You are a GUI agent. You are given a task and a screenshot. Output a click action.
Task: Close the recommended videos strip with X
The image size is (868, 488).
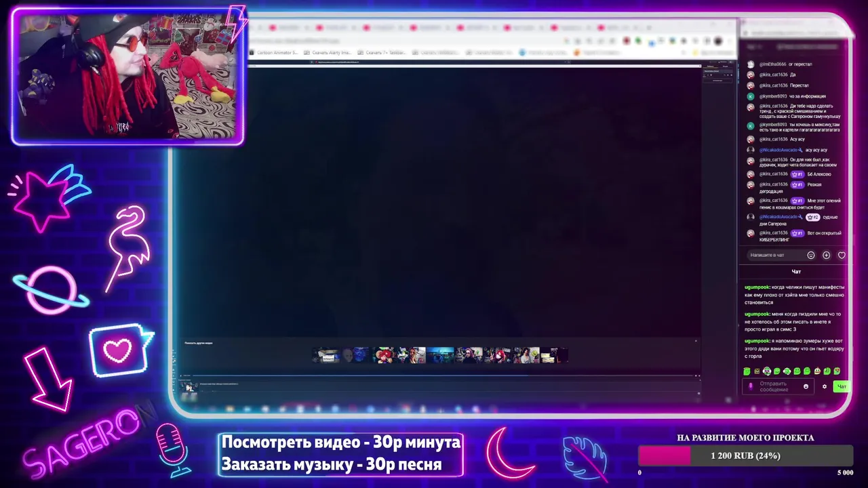click(696, 341)
